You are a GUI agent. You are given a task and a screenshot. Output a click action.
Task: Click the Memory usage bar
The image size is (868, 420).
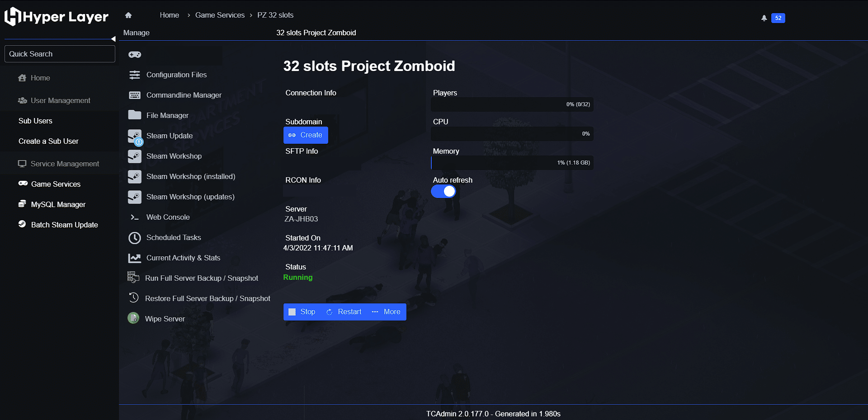512,163
